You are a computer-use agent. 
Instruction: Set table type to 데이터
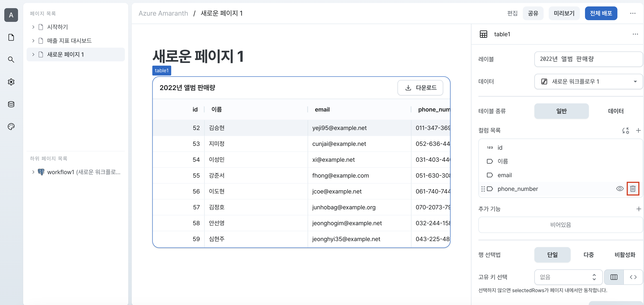tap(615, 111)
